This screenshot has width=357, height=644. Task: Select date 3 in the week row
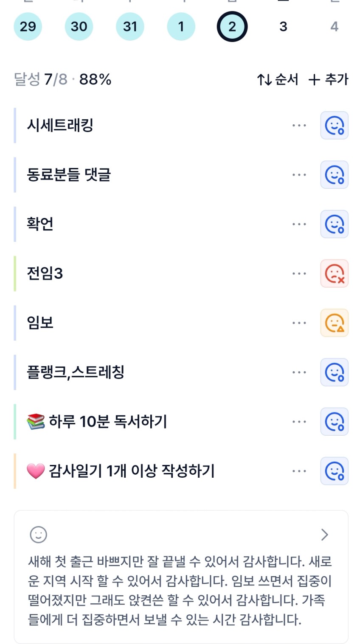pyautogui.click(x=283, y=27)
